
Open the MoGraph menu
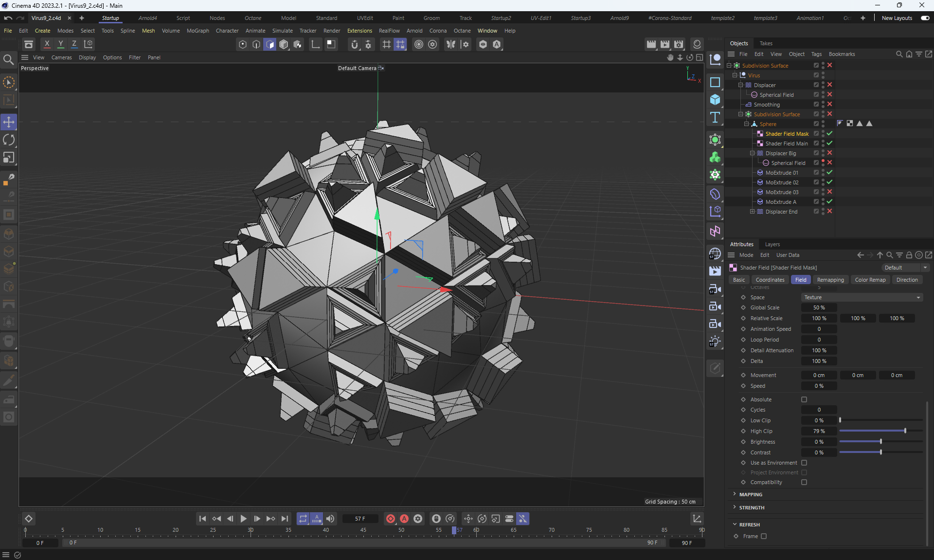coord(198,31)
